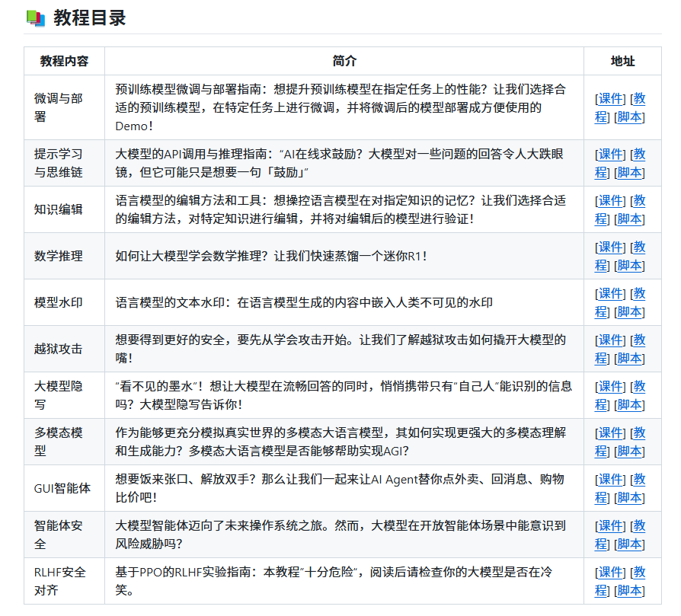
Task: Select the 教程 link for 数学推理
Action: tap(639, 247)
